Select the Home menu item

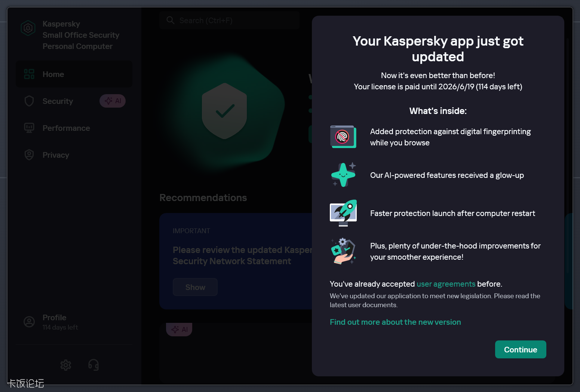(x=74, y=74)
